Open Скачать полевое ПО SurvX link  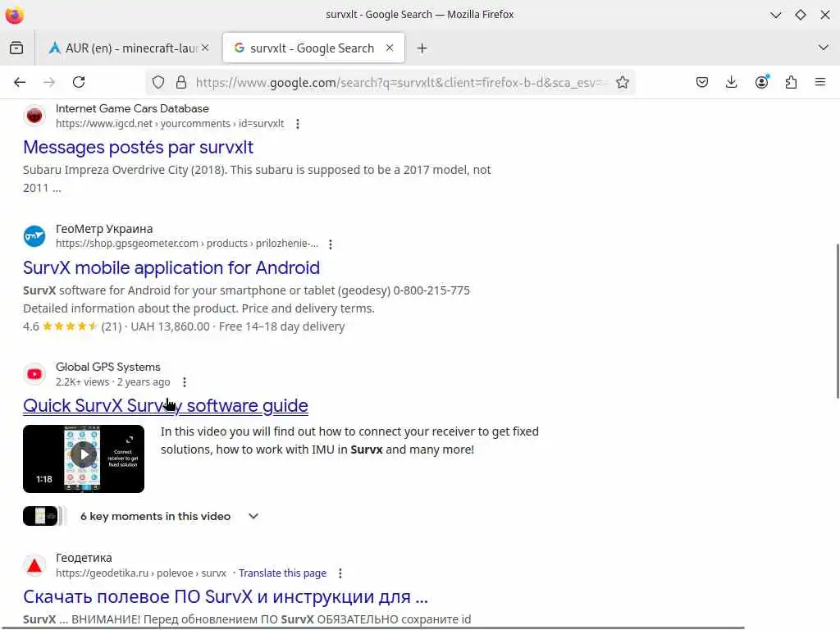(x=226, y=597)
